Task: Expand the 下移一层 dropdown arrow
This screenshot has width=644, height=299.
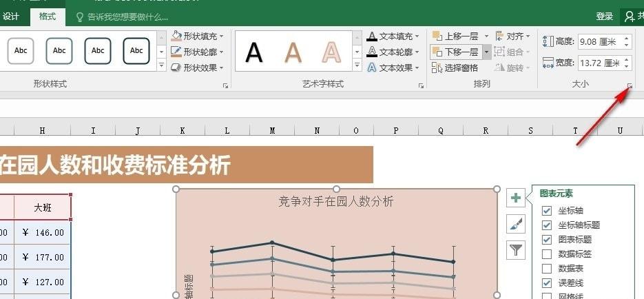Action: (x=487, y=52)
